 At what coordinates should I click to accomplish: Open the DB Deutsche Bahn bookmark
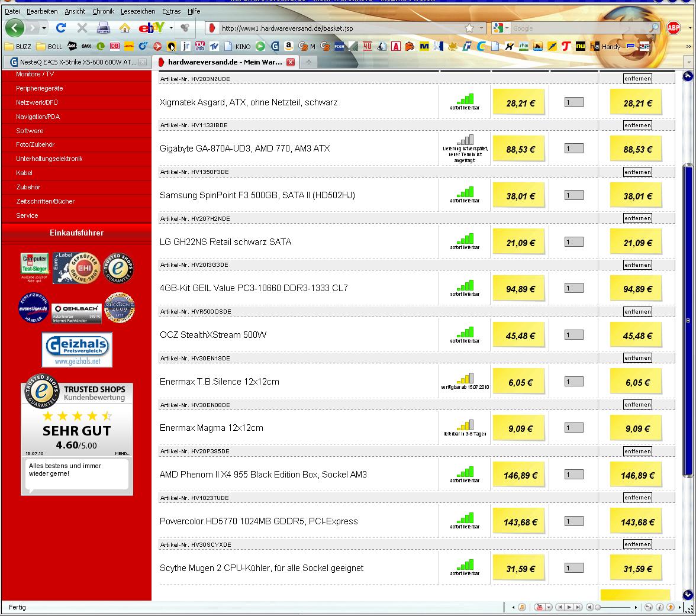(x=115, y=46)
